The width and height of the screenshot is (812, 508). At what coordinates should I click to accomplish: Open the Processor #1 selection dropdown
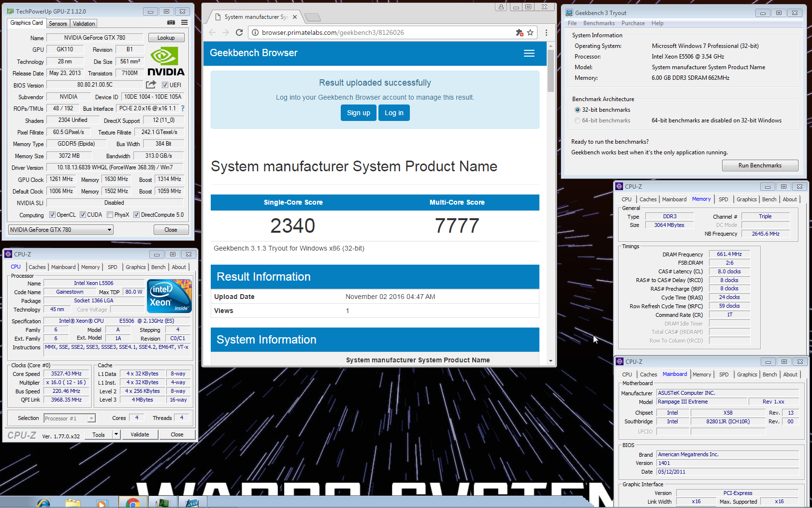coord(70,418)
